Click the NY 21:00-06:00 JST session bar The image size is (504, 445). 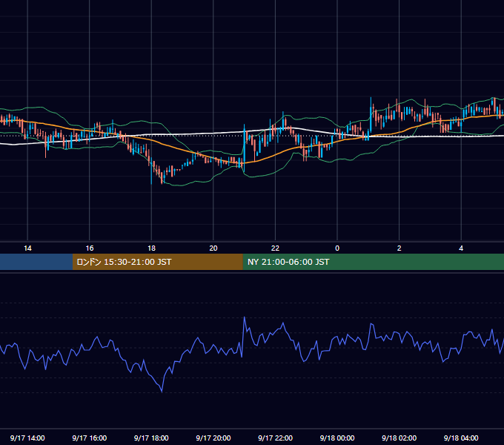373,262
